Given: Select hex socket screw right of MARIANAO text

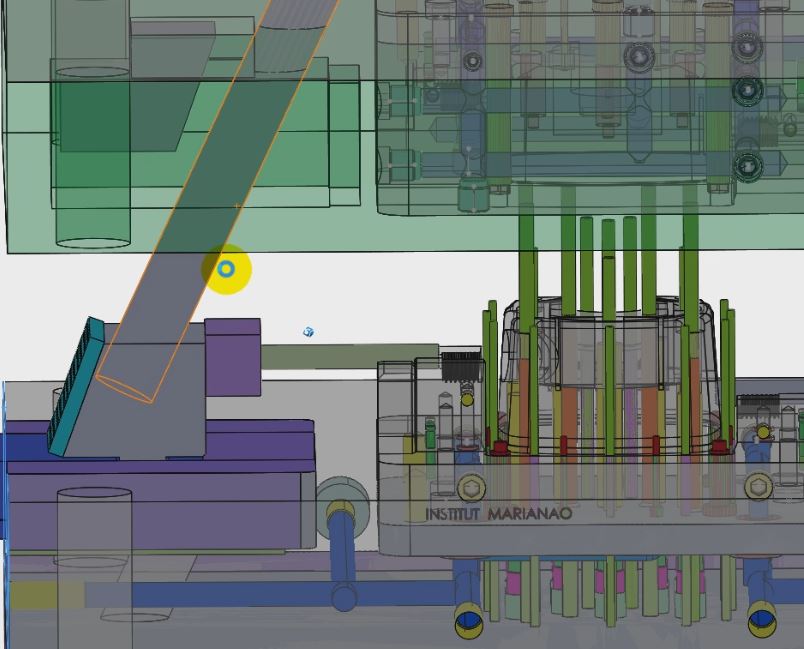Looking at the screenshot, I should pyautogui.click(x=758, y=487).
